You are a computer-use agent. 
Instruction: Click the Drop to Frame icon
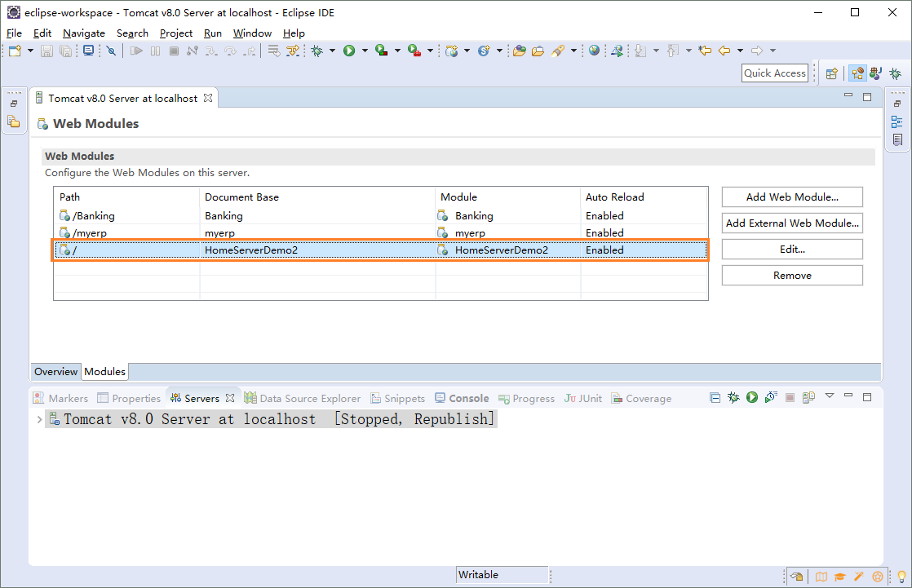pos(274,51)
